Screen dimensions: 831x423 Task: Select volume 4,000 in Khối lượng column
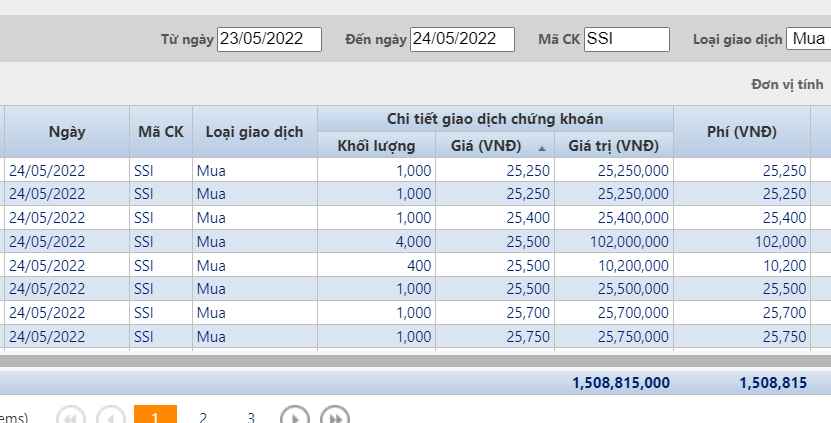(413, 242)
